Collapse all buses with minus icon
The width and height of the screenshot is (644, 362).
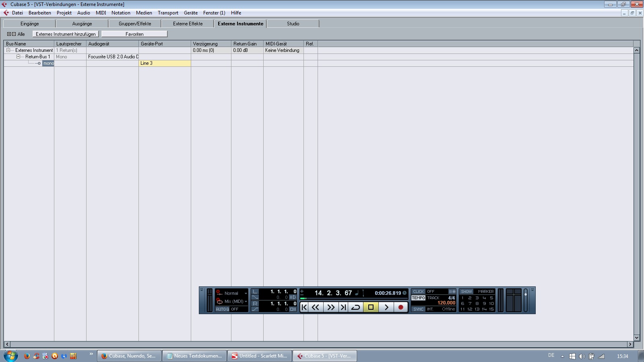pyautogui.click(x=14, y=34)
